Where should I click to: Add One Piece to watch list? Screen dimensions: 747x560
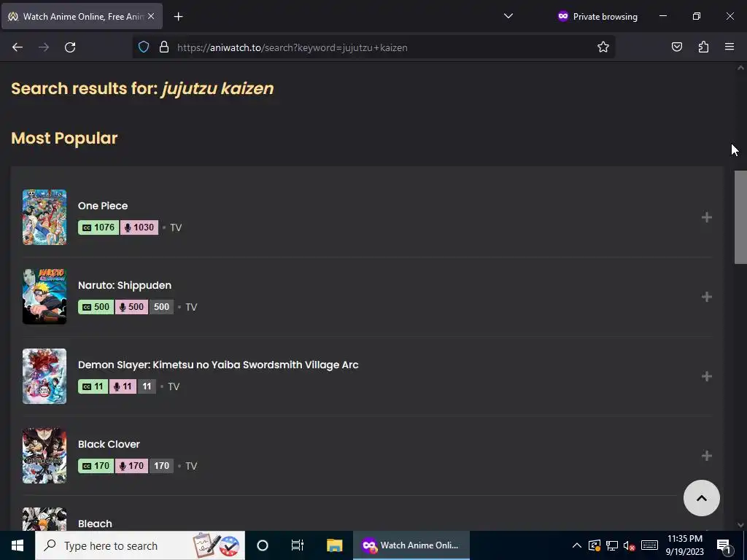tap(706, 217)
